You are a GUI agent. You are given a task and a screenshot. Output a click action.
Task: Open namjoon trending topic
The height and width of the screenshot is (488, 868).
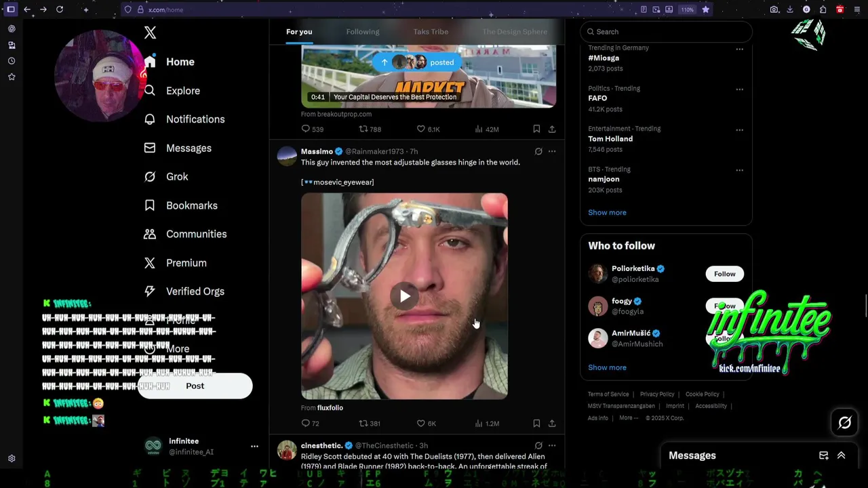(x=604, y=180)
